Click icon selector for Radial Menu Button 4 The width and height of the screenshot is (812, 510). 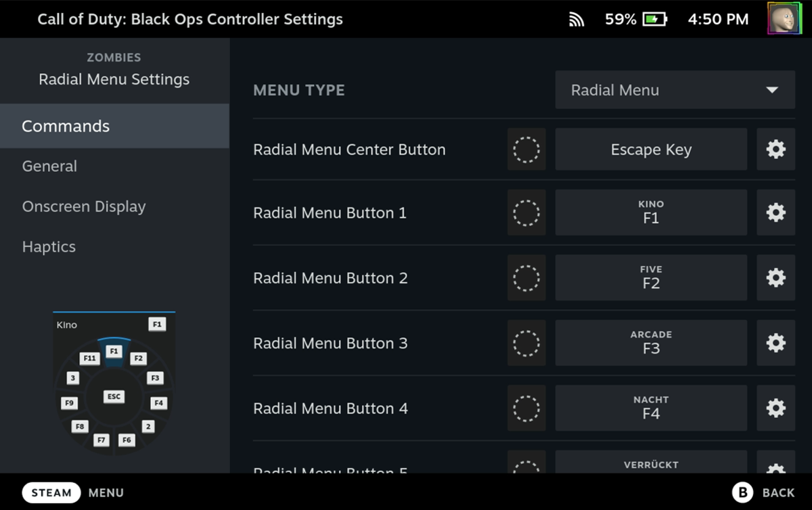526,409
